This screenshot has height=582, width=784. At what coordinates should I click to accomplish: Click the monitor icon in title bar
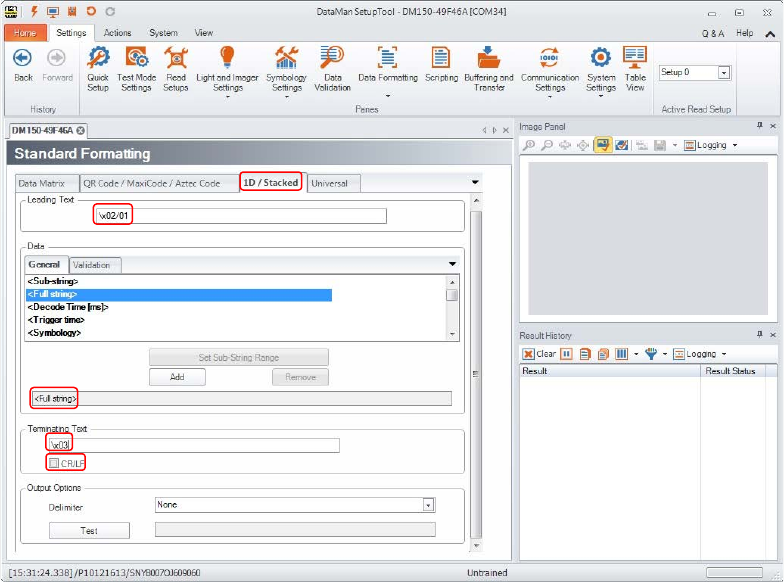53,11
